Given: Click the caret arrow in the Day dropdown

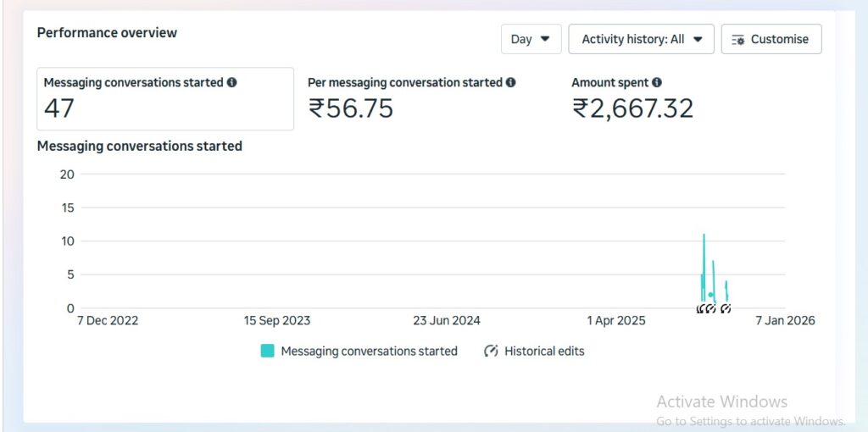Looking at the screenshot, I should 545,39.
